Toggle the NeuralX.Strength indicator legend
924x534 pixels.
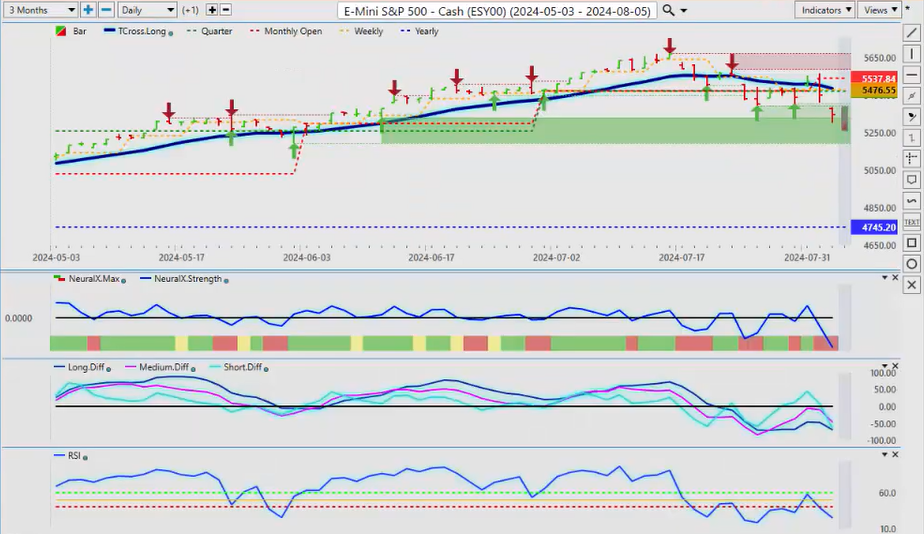coord(186,279)
